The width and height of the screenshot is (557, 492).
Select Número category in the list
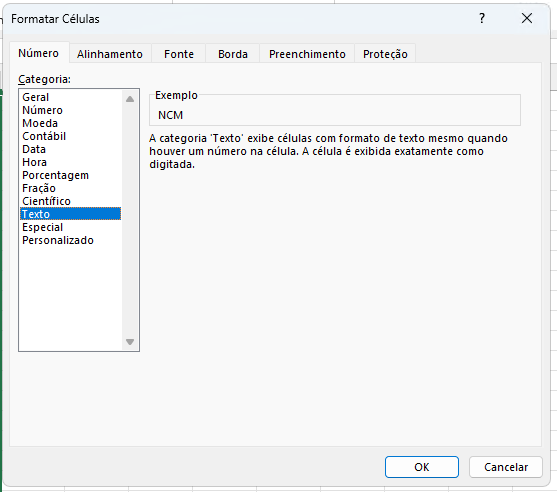pyautogui.click(x=70, y=110)
